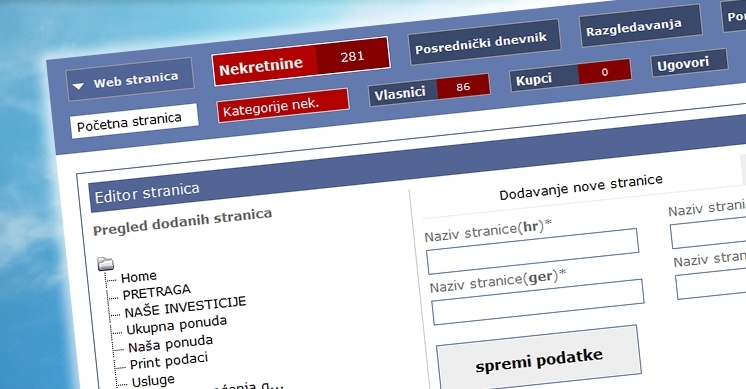The width and height of the screenshot is (746, 389).
Task: Click the Vlasnici count badge showing 86
Action: tap(463, 86)
